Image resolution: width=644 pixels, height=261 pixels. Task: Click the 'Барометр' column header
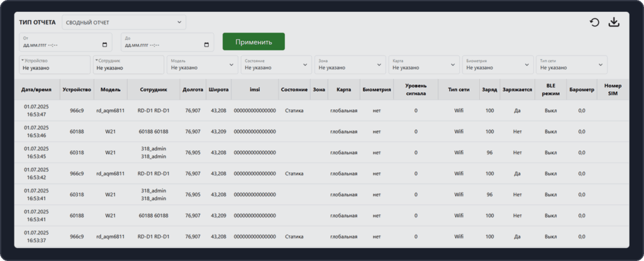pos(582,89)
